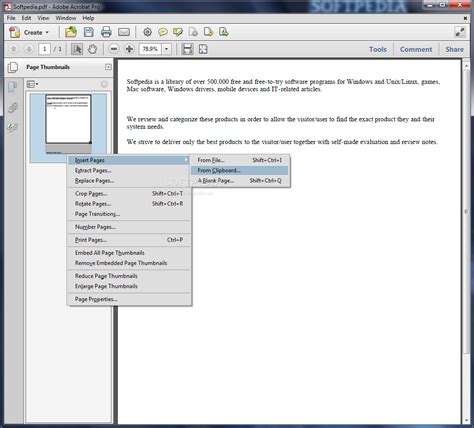Viewport: 474px width, 428px height.
Task: Click the Zoom in plus button
Action: point(129,49)
